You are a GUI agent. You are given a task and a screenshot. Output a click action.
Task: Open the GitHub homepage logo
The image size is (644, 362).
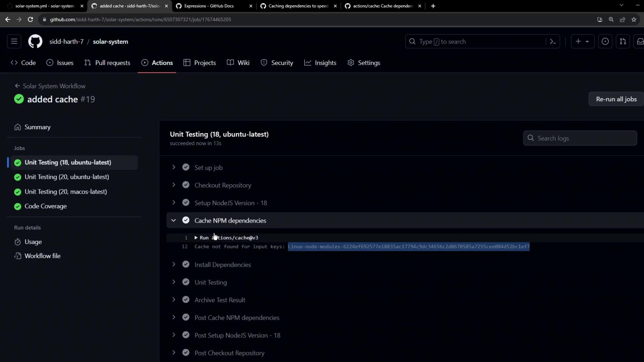click(35, 42)
